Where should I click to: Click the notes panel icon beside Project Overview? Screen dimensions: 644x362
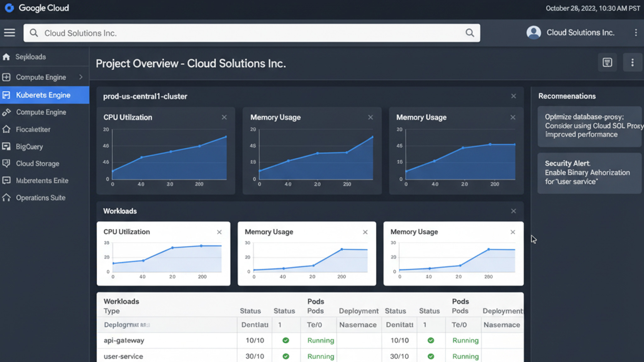pyautogui.click(x=607, y=63)
